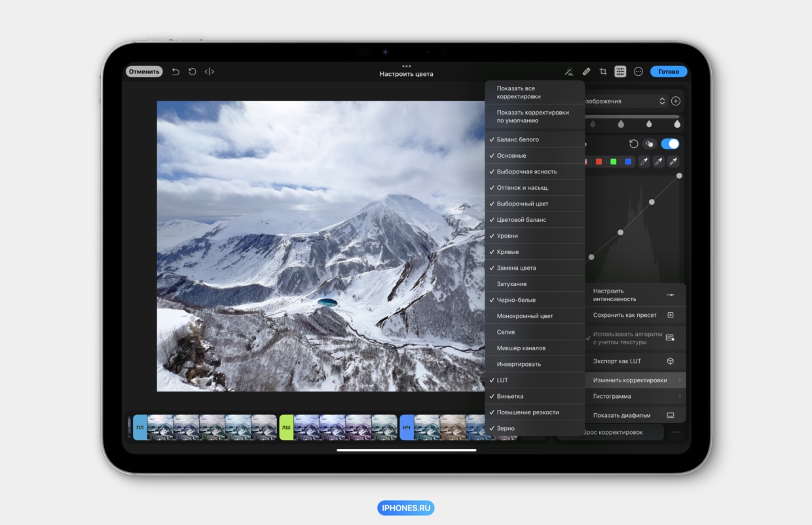Select the blue ПЛ preset group tab
812x525 pixels.
tap(140, 427)
